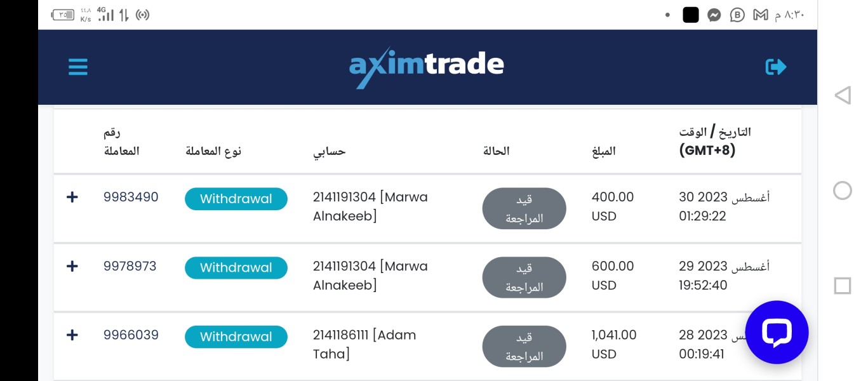Open the live chat bubble

click(777, 332)
